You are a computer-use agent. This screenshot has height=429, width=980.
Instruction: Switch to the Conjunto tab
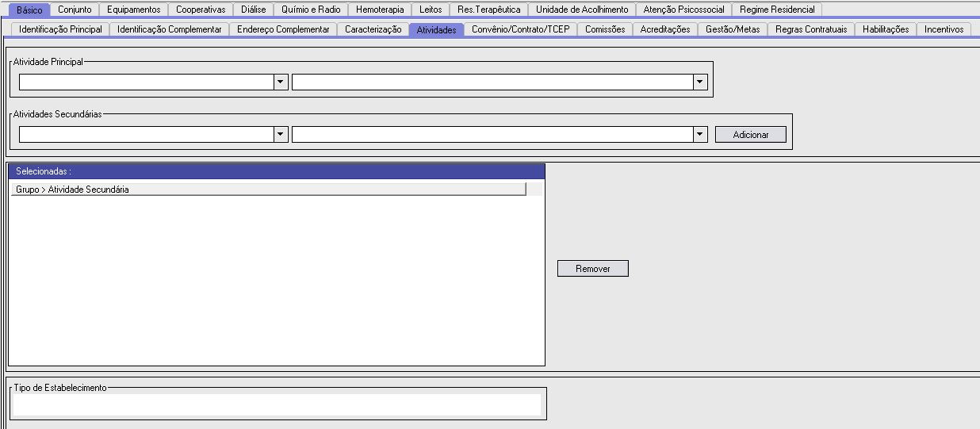pos(75,10)
